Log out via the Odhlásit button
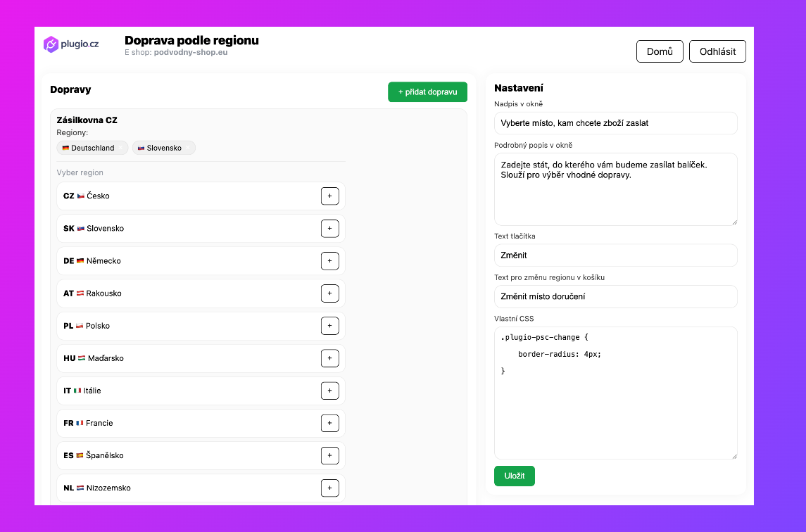The height and width of the screenshot is (532, 806). [x=717, y=51]
